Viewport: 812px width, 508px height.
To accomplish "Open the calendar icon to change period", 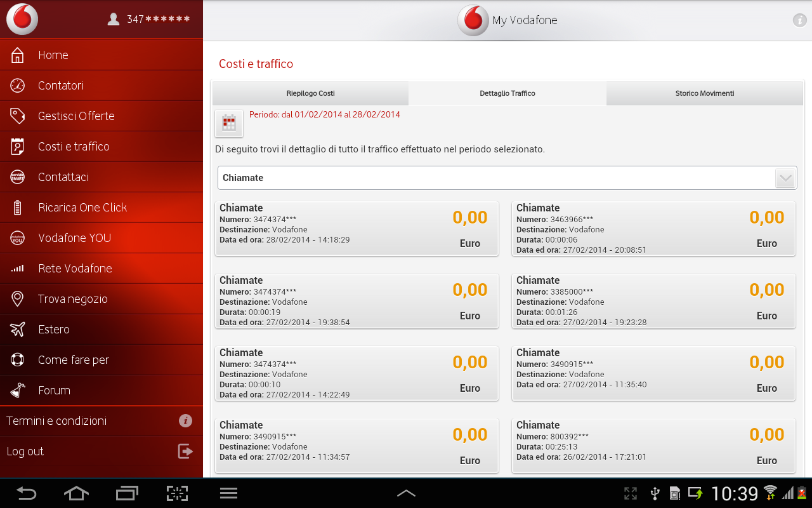I will 228,123.
